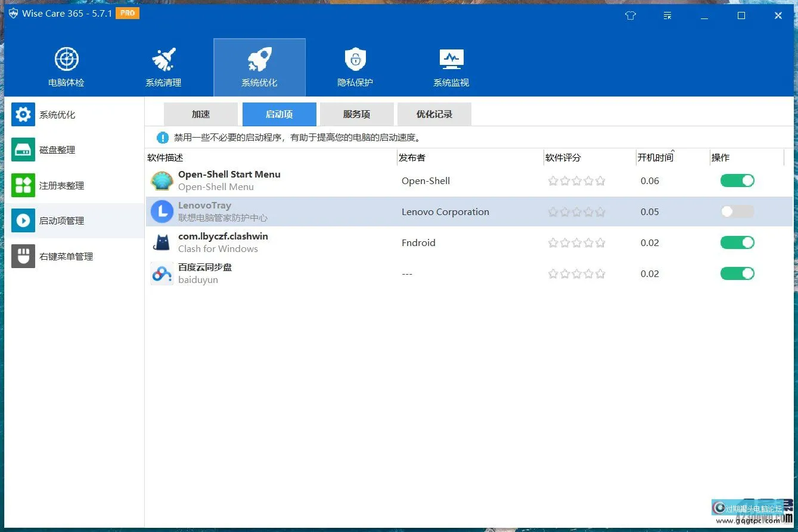This screenshot has width=798, height=532.
Task: Open 系统监视 system monitor
Action: [x=451, y=66]
